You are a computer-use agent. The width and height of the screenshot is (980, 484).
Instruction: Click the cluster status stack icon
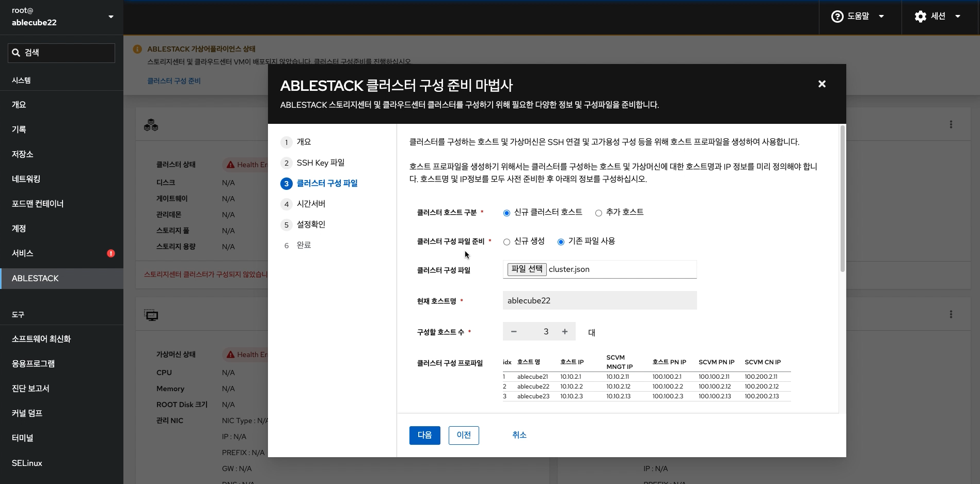coord(151,124)
